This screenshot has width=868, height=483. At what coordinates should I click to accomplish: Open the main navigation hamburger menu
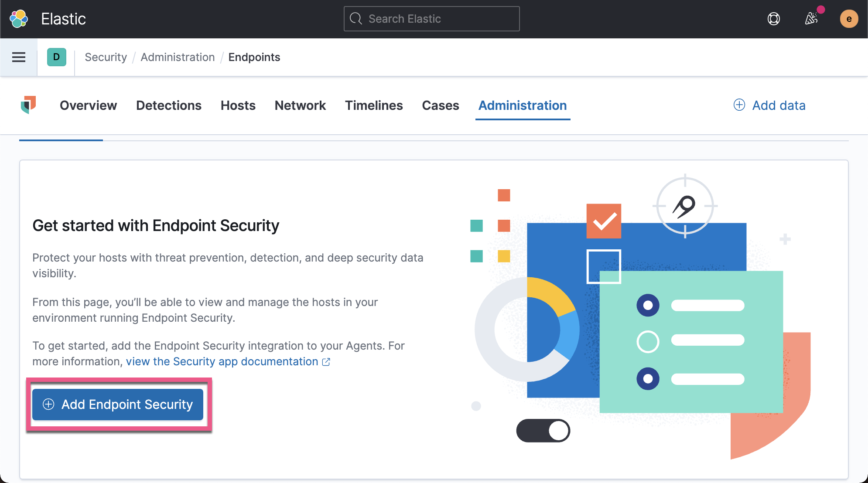coord(18,57)
